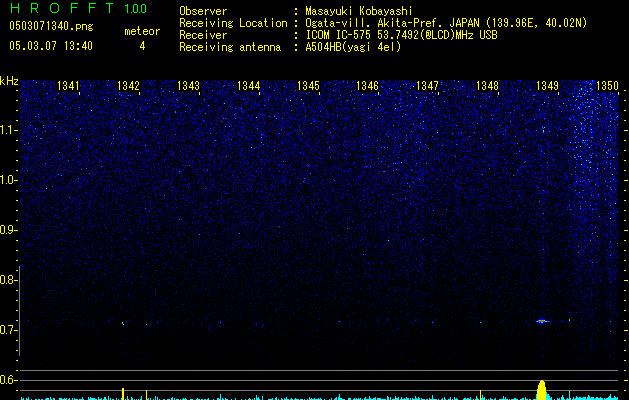The image size is (629, 400).
Task: Click the 1344 time axis marker
Action: point(248,85)
